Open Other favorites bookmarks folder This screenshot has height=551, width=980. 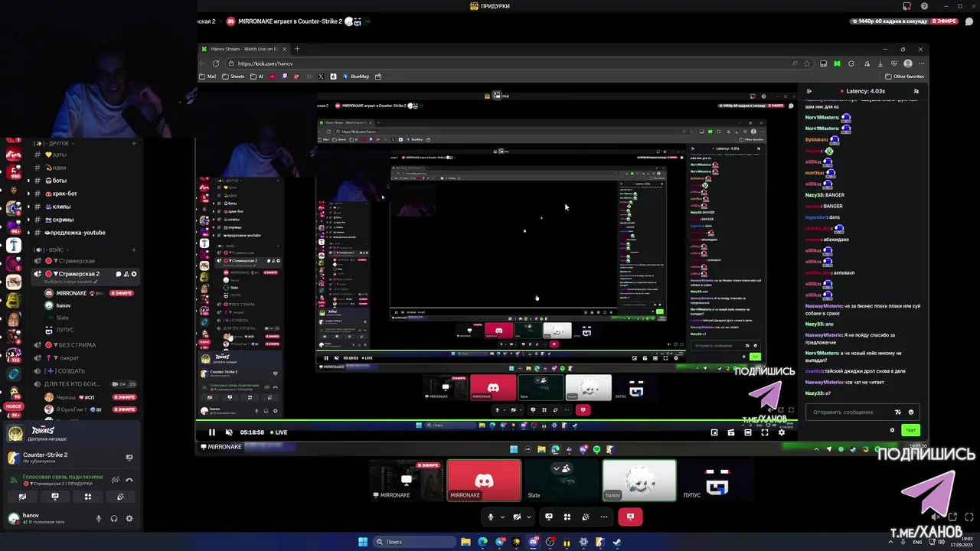pyautogui.click(x=905, y=77)
